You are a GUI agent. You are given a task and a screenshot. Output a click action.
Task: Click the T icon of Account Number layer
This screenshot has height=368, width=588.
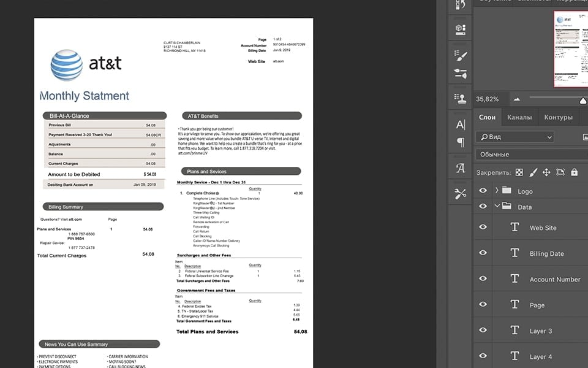515,278
